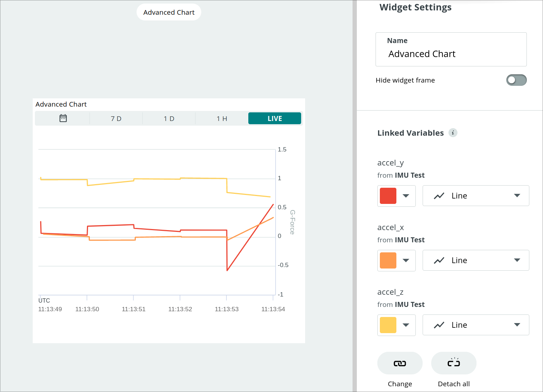The width and height of the screenshot is (543, 392).
Task: Select the 7 D chart tab
Action: click(x=116, y=118)
